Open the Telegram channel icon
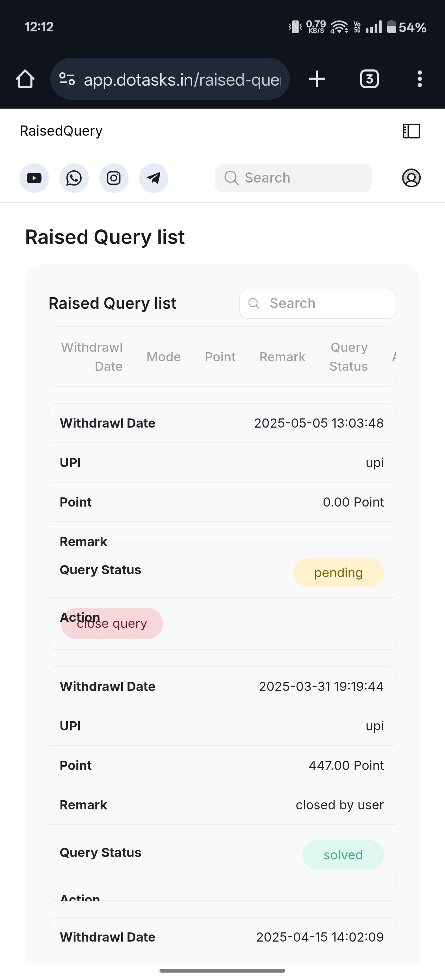This screenshot has height=980, width=445. 153,178
